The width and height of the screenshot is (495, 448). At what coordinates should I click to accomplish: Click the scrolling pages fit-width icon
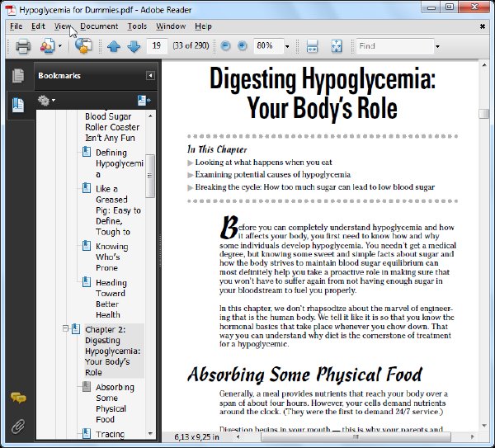pyautogui.click(x=312, y=46)
